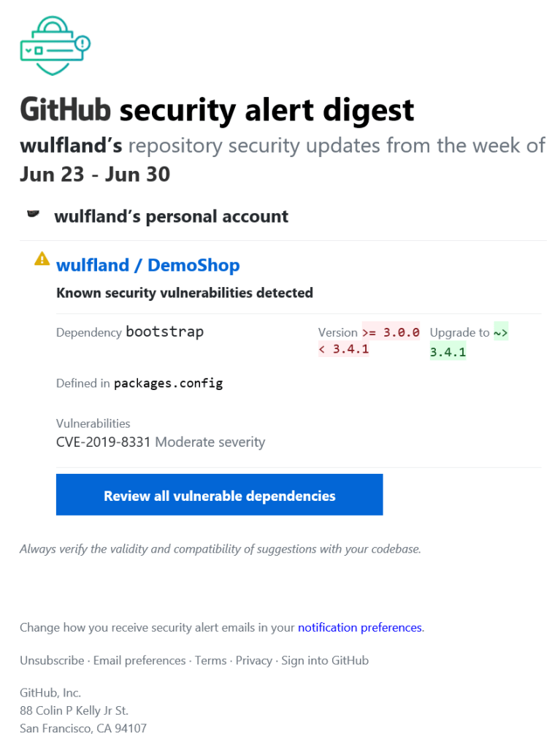This screenshot has height=747, width=560.
Task: Sign into GitHub via footer link
Action: pos(324,660)
